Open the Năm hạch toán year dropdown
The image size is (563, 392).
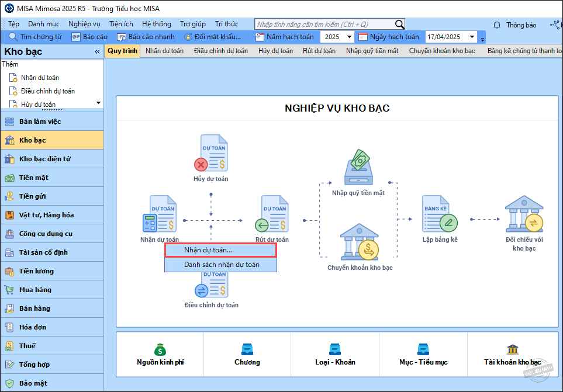tap(349, 37)
